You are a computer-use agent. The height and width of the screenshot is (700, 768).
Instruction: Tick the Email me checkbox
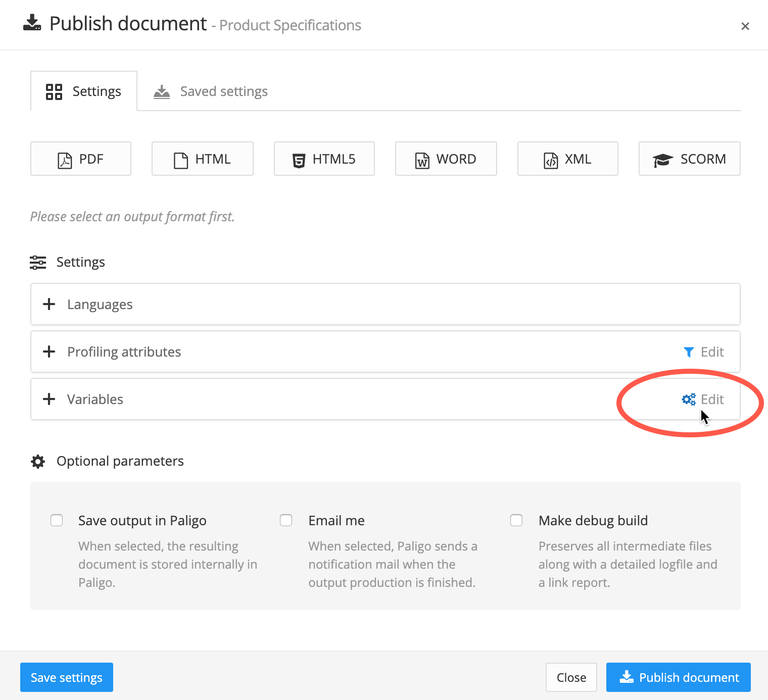286,520
